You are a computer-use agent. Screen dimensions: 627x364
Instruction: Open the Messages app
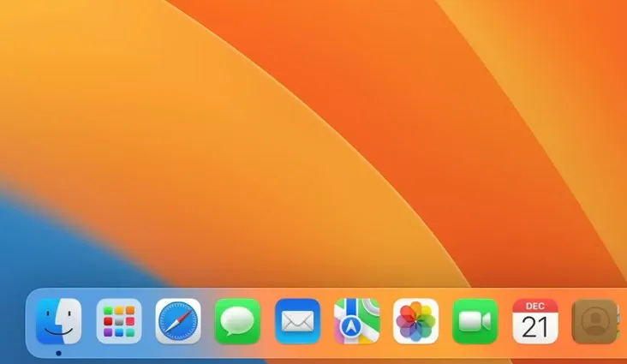click(237, 321)
